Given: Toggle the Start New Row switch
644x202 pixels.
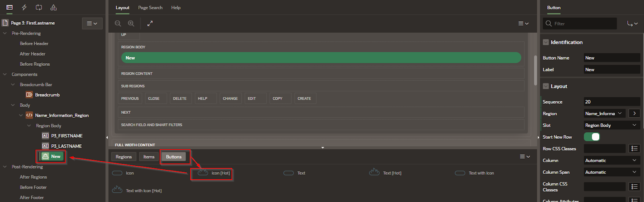Looking at the screenshot, I should click(592, 137).
